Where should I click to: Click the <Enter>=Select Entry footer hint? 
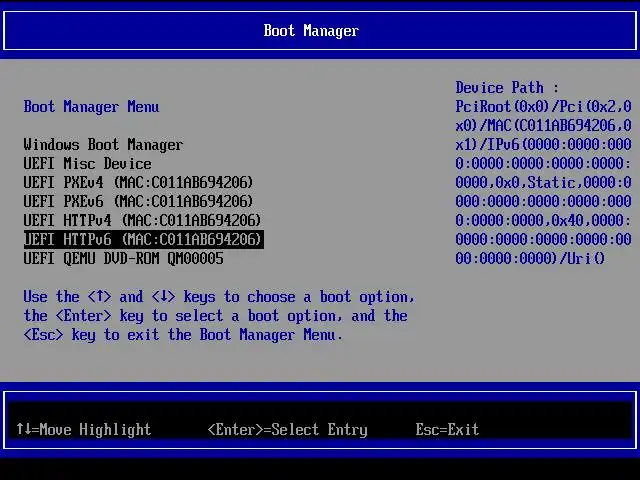pos(287,429)
